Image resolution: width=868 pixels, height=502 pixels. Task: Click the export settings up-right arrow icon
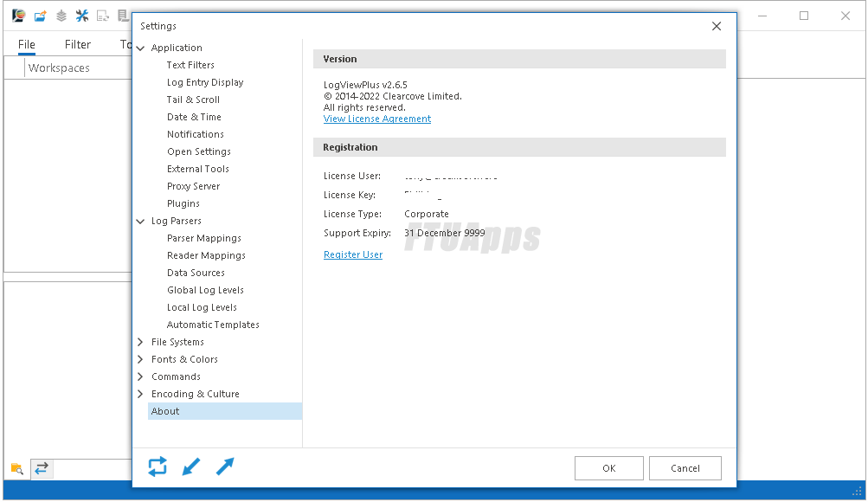225,467
